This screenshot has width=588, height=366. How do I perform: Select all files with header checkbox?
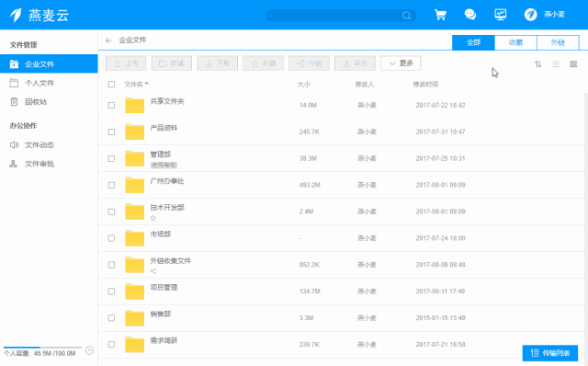point(111,84)
